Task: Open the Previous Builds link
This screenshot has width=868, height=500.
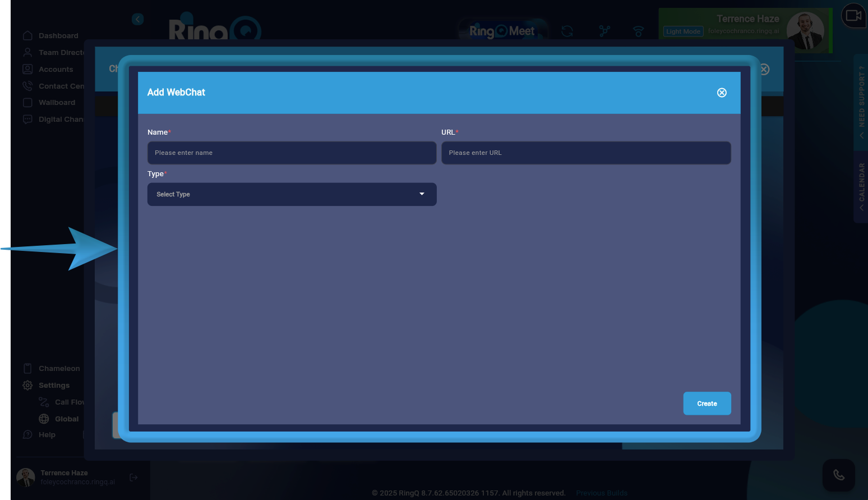Action: (601, 493)
